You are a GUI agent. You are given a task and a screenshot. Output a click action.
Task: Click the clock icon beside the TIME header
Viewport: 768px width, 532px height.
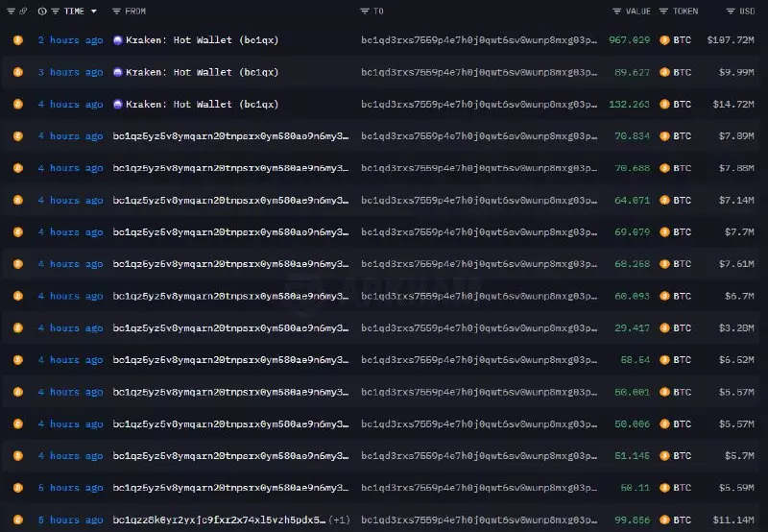(x=42, y=12)
